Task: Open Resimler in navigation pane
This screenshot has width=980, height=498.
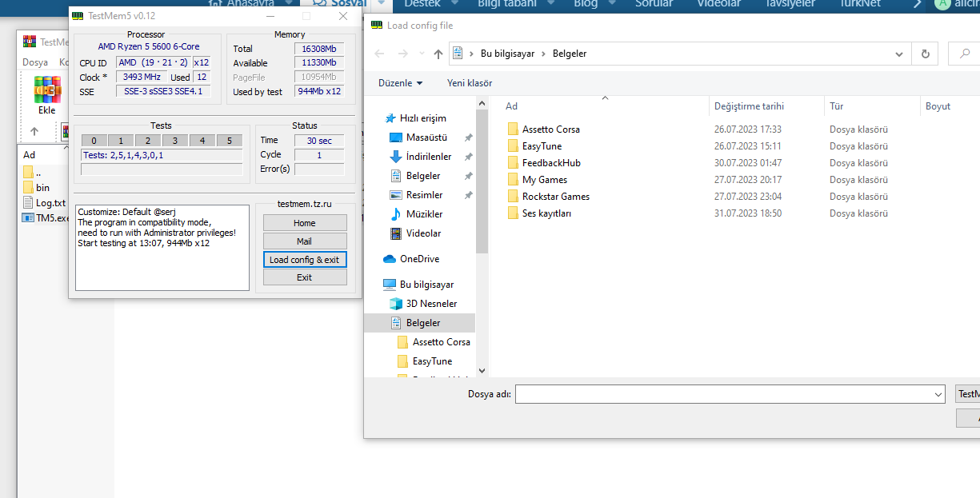Action: pos(424,195)
